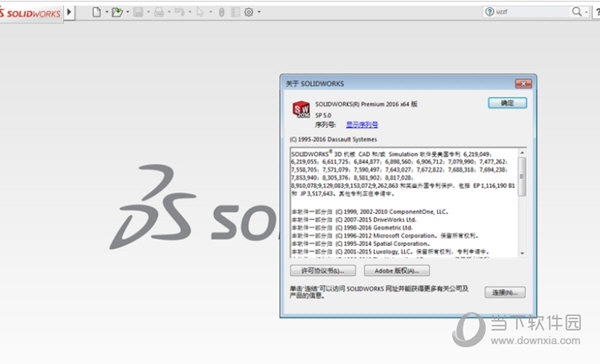Click inside the SOLIDWORKS search field
The width and height of the screenshot is (600, 364).
coord(532,12)
